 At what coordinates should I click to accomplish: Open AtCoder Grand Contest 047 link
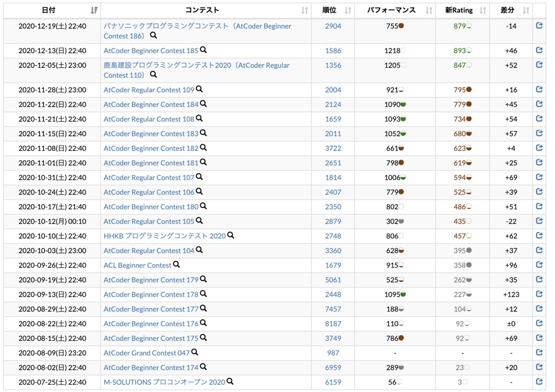[147, 353]
